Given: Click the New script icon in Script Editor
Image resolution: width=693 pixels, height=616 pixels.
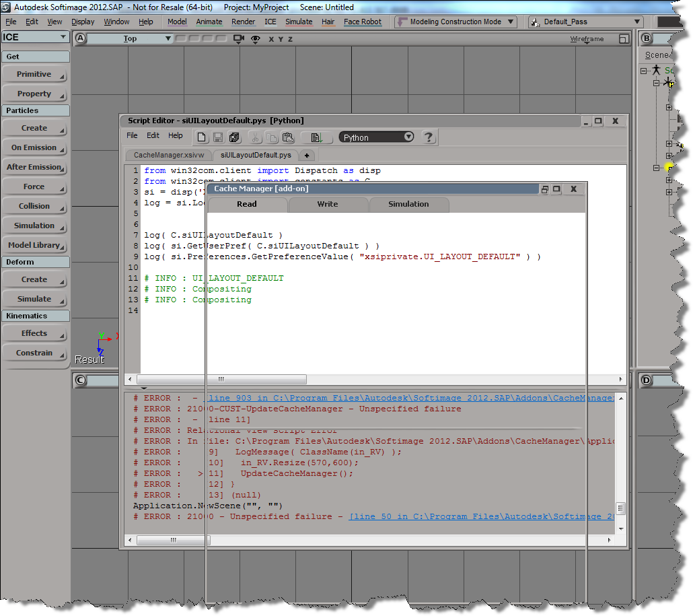Looking at the screenshot, I should point(202,137).
